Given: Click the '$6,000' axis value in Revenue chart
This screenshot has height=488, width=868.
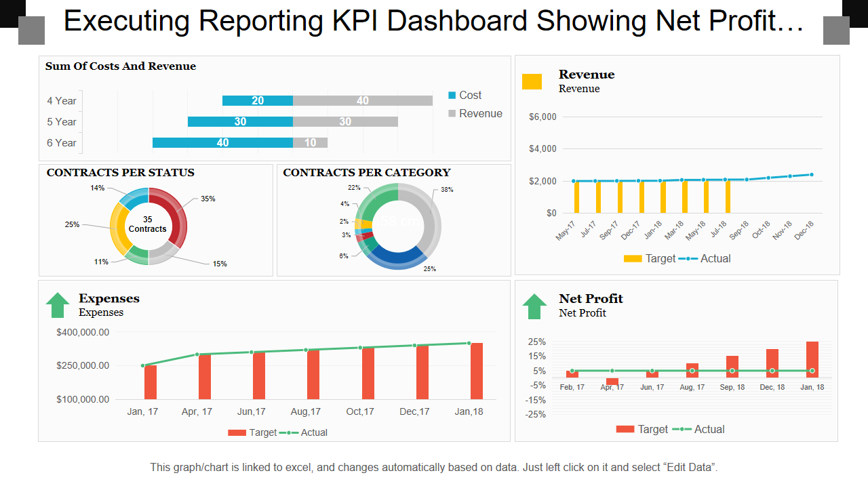Looking at the screenshot, I should click(x=542, y=117).
